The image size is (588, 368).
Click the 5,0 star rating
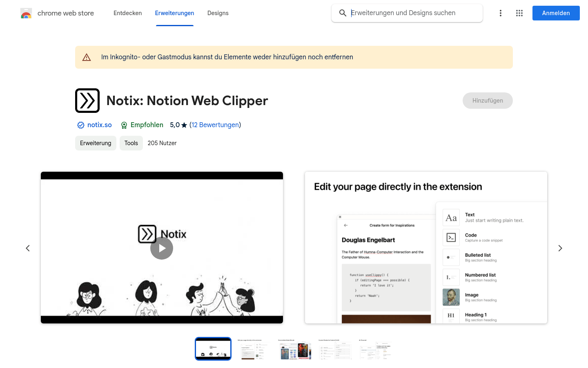178,125
